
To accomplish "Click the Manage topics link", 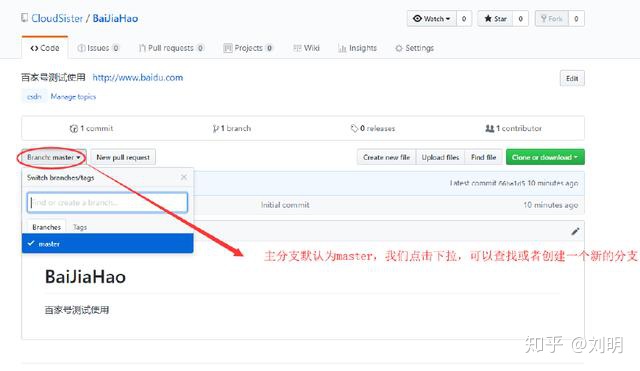I will point(73,97).
